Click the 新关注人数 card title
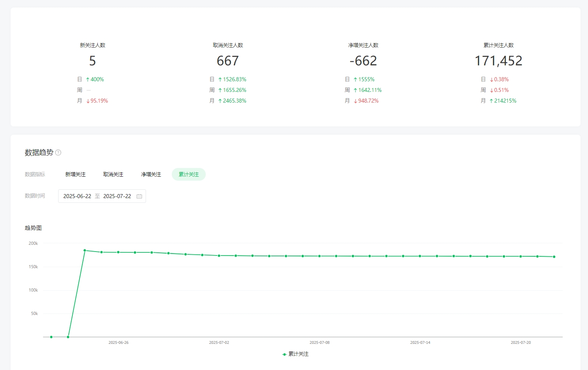The image size is (588, 370). (x=93, y=45)
